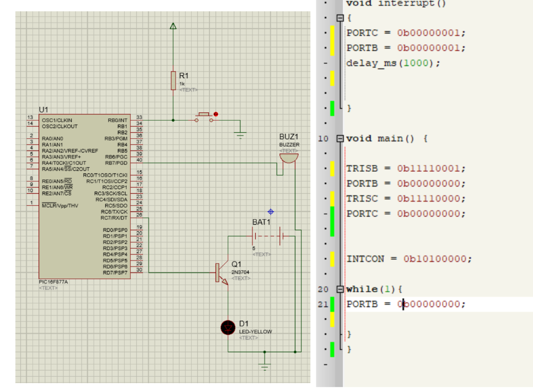Image resolution: width=533 pixels, height=392 pixels.
Task: Select the BAT1 battery component
Action: 268,236
